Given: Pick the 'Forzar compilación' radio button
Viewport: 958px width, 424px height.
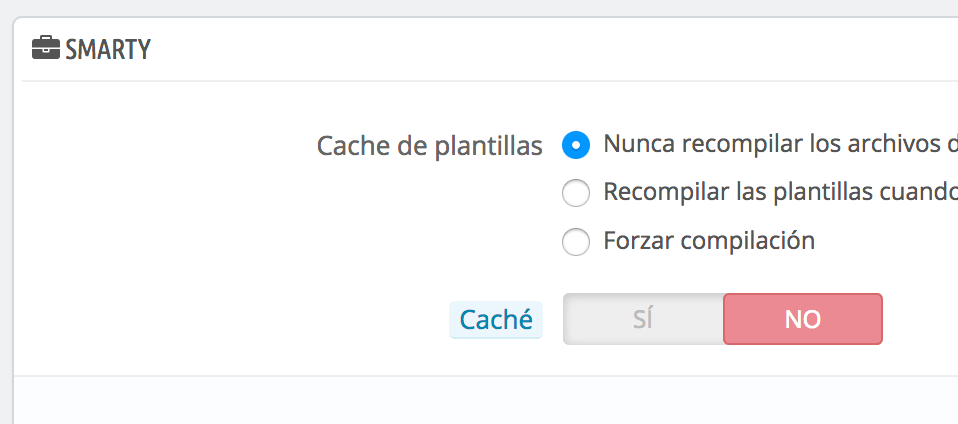Looking at the screenshot, I should click(576, 242).
